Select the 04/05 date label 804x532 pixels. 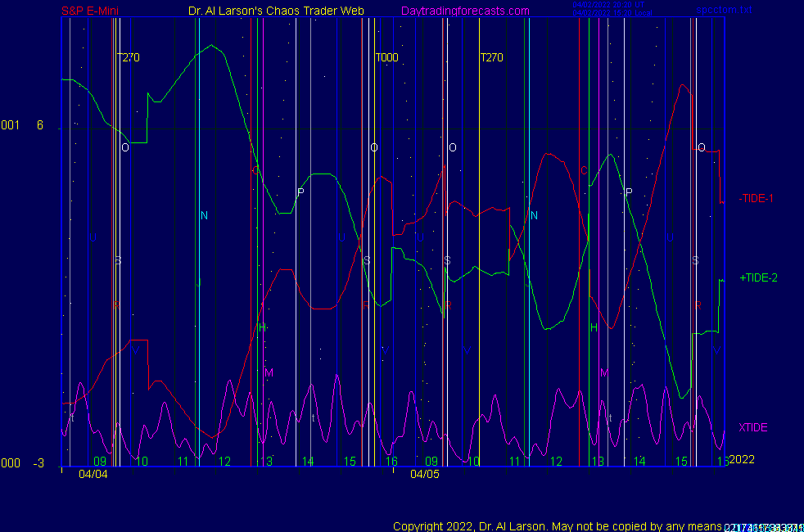[x=425, y=474]
